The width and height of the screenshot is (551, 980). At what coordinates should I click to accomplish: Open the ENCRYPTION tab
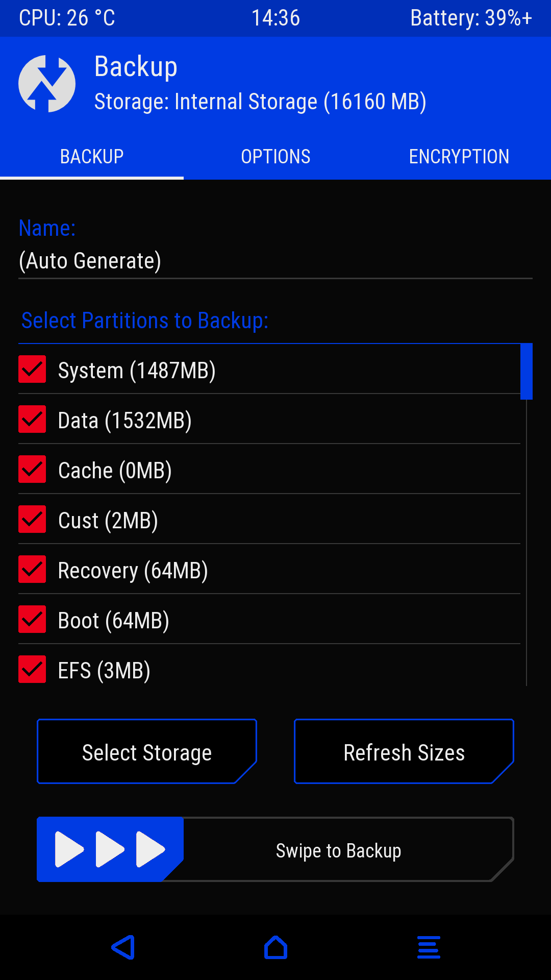click(459, 157)
